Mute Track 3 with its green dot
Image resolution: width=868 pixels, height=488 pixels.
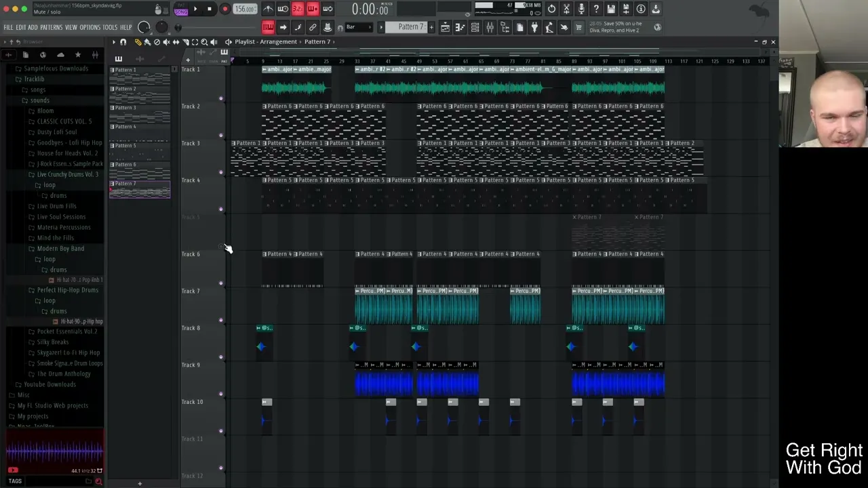(220, 172)
